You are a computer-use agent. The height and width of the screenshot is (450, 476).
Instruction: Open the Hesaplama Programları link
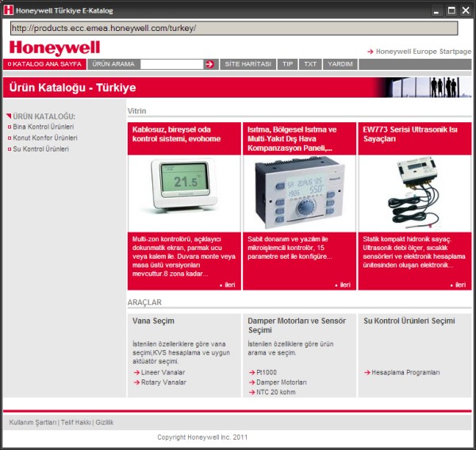tap(405, 372)
